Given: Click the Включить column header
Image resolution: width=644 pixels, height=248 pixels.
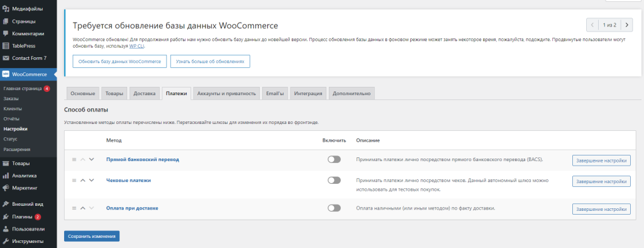Looking at the screenshot, I should tap(335, 140).
